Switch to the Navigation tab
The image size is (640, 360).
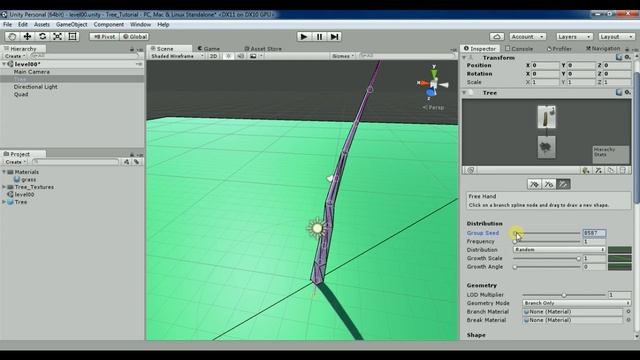click(603, 49)
